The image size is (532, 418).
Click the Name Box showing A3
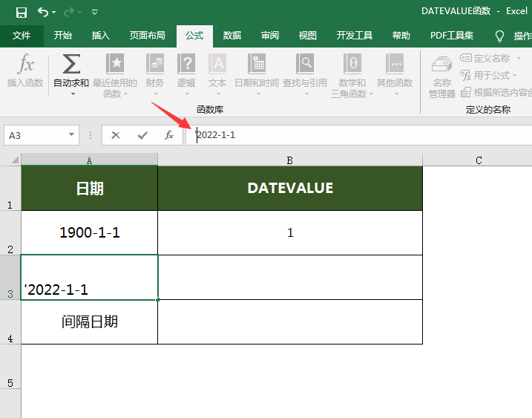(36, 135)
